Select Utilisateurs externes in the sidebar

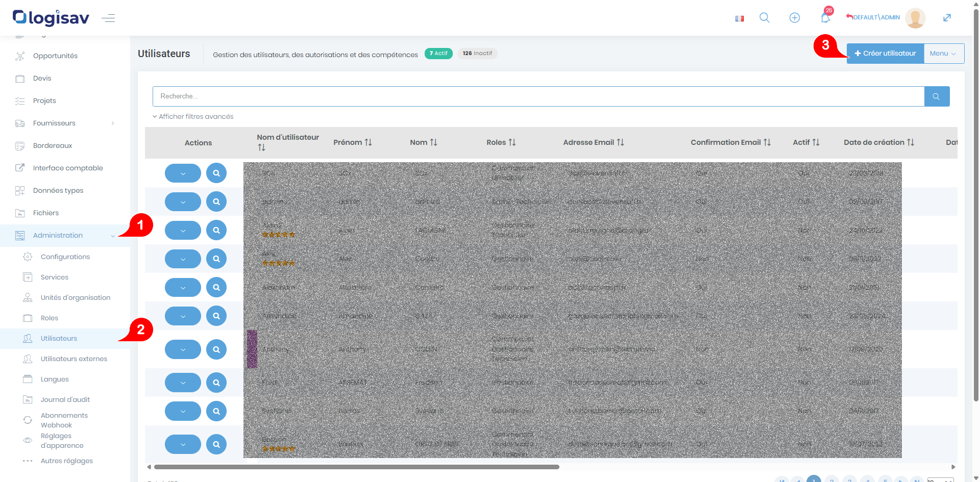point(74,359)
